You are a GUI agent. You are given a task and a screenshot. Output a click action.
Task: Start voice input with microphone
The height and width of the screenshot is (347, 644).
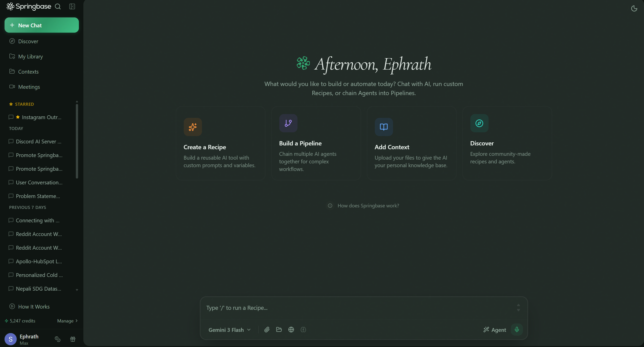(x=517, y=330)
